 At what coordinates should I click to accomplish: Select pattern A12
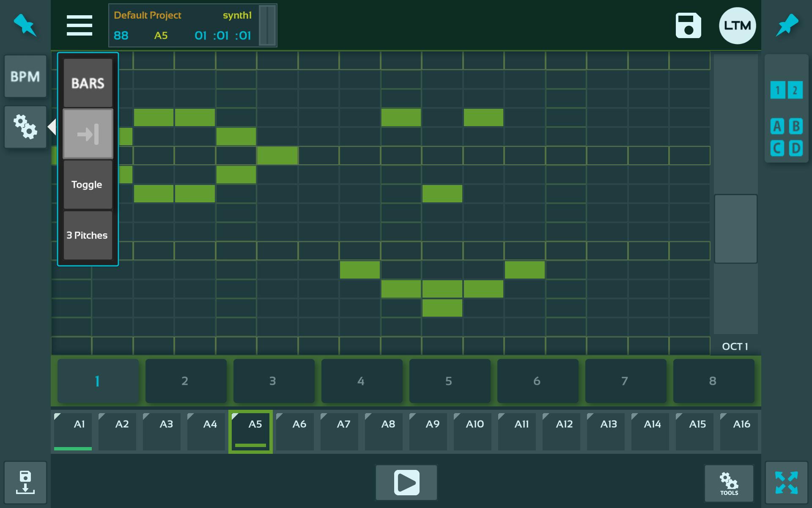click(561, 431)
